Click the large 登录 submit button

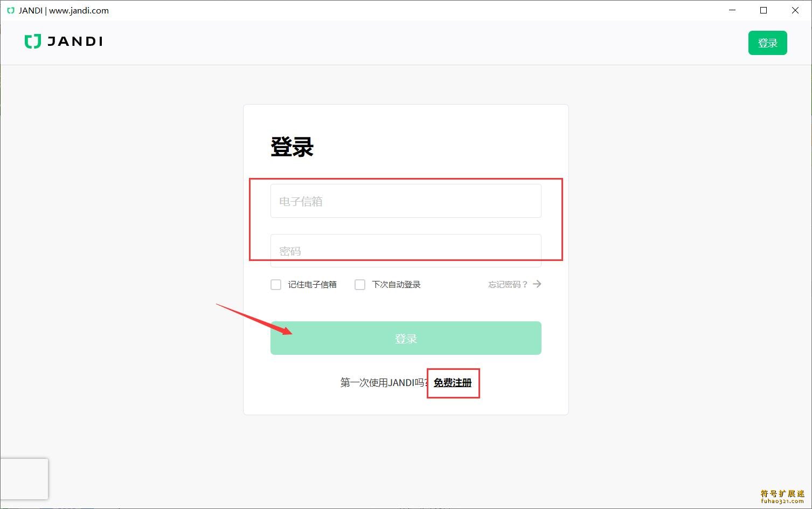coord(406,338)
